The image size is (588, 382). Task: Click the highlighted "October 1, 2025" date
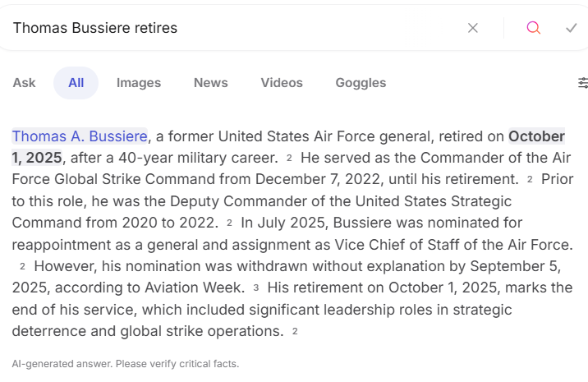(535, 136)
